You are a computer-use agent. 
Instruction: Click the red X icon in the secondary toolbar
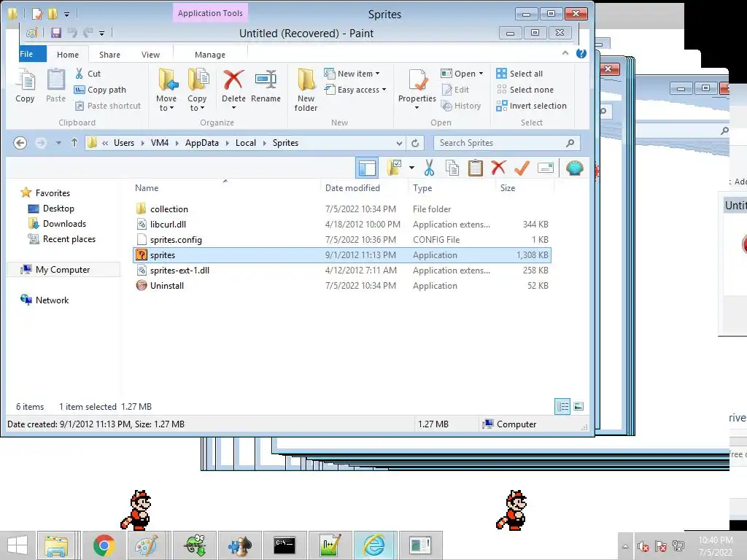click(x=498, y=168)
